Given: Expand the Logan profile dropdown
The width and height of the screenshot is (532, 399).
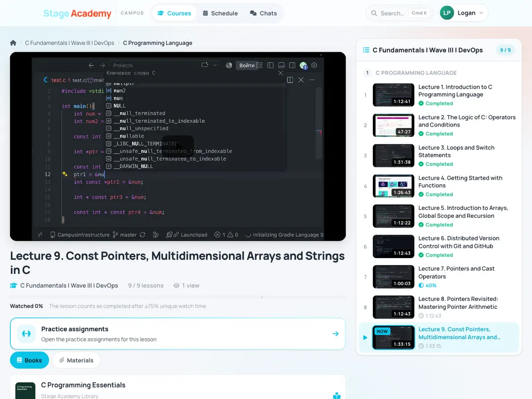Looking at the screenshot, I should (463, 13).
